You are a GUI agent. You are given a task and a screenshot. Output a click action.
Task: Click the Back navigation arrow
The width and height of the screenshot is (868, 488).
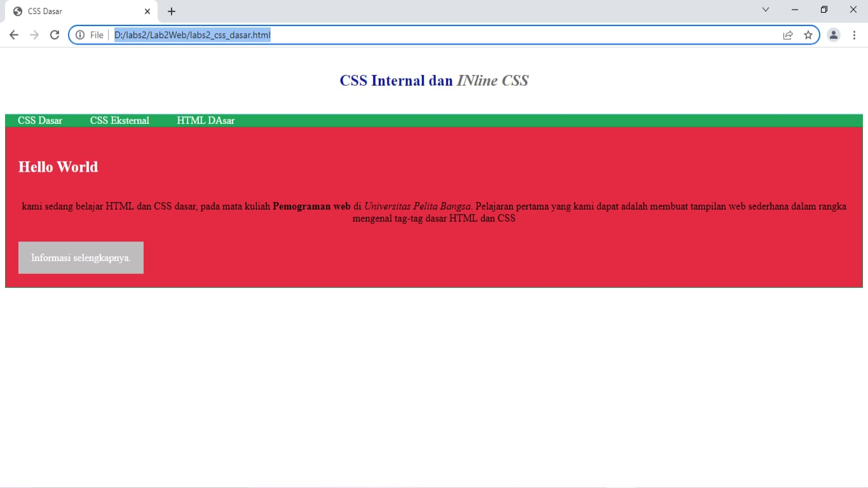click(x=13, y=35)
